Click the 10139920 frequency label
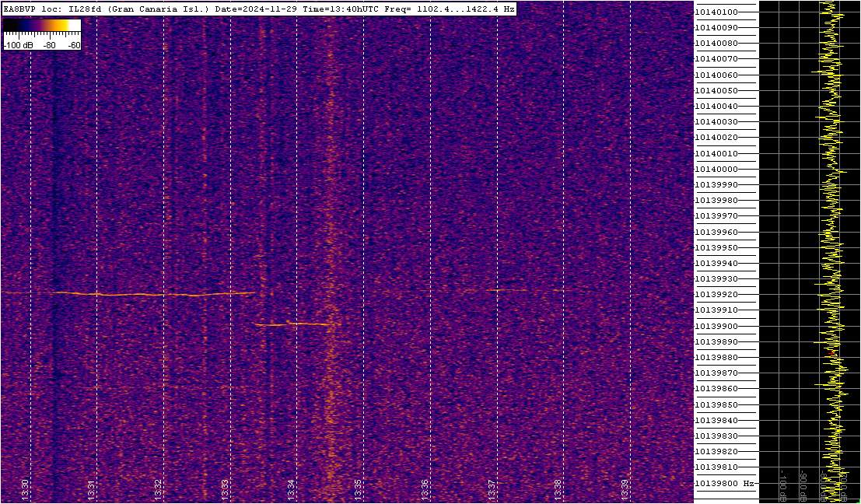 (x=716, y=295)
